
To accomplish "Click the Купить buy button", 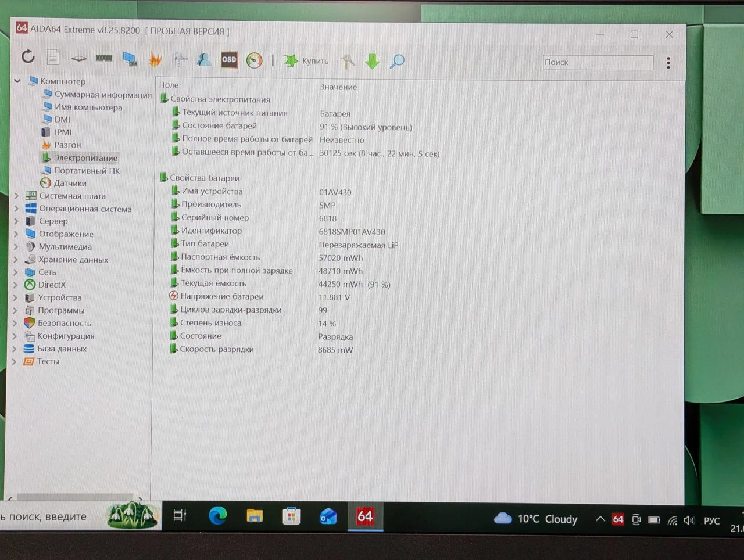I will [x=306, y=60].
